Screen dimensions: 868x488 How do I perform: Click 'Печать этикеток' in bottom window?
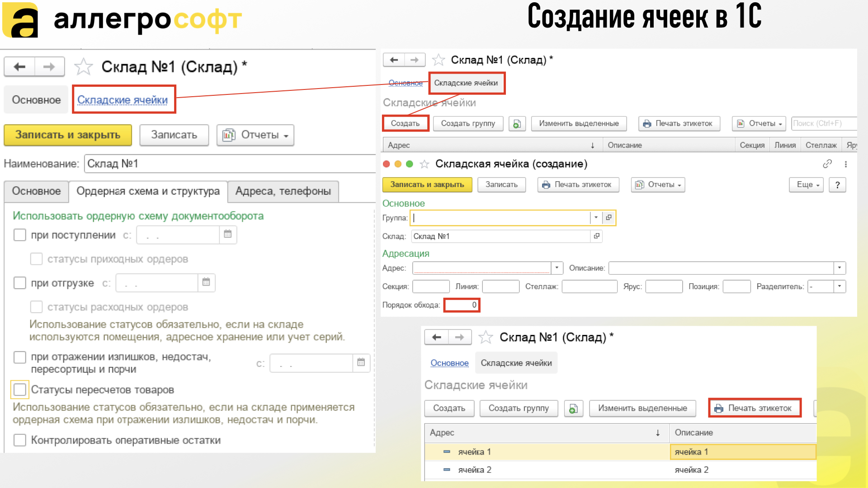click(x=754, y=408)
